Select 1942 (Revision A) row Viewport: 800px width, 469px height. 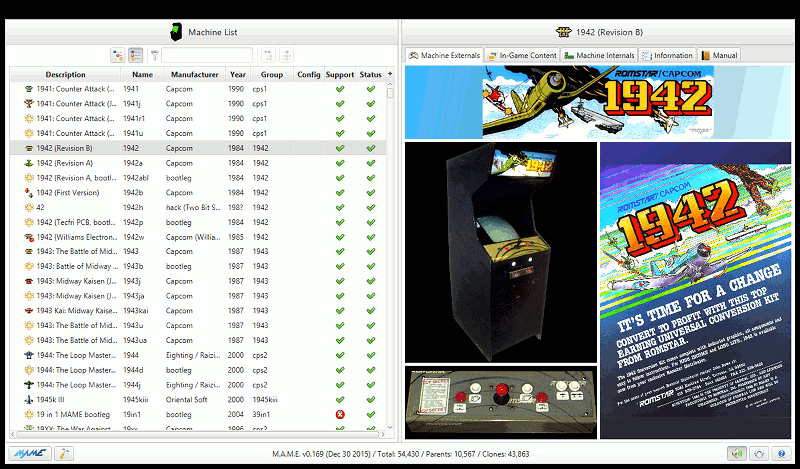pos(64,163)
